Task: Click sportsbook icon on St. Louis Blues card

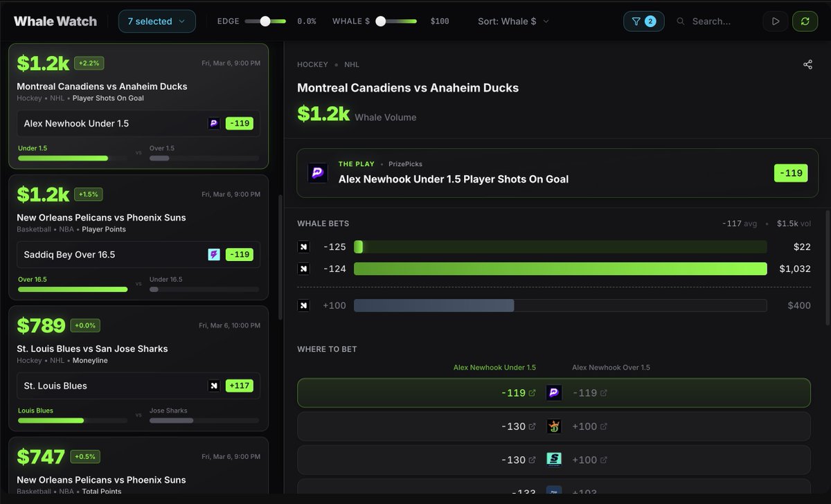Action: pos(214,386)
